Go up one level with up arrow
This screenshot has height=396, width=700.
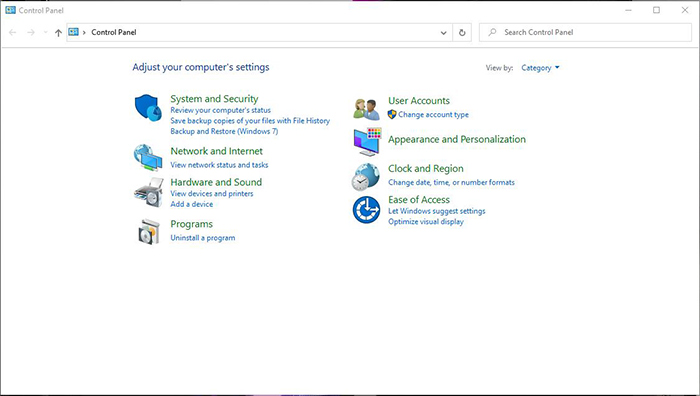pyautogui.click(x=58, y=33)
